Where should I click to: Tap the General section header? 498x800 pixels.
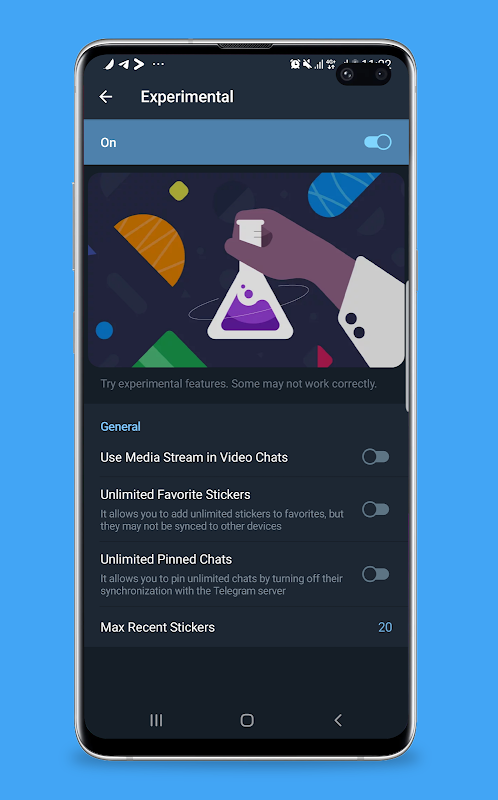click(x=120, y=427)
